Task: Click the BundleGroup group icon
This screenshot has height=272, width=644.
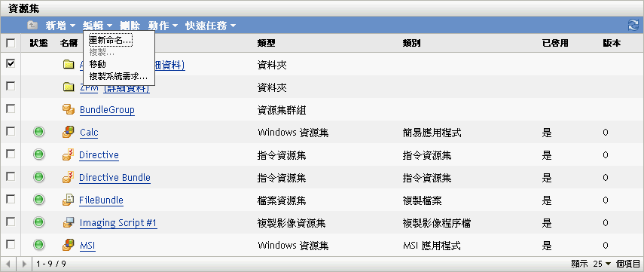Action: [x=69, y=109]
